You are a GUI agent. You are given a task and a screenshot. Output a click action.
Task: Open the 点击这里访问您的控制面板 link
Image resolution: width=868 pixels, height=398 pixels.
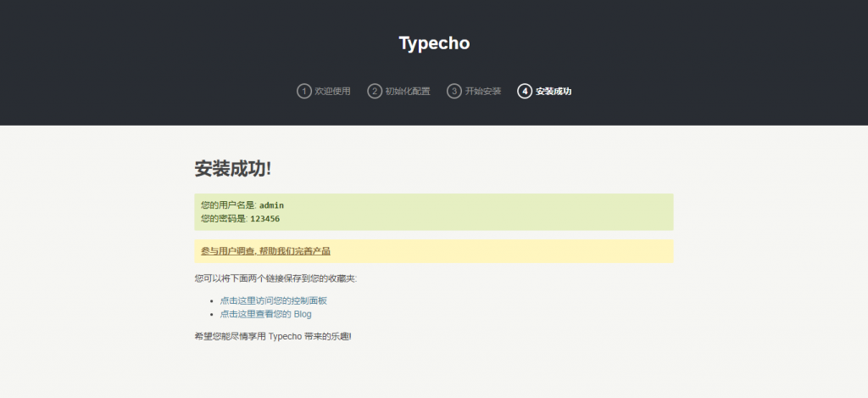click(x=274, y=300)
